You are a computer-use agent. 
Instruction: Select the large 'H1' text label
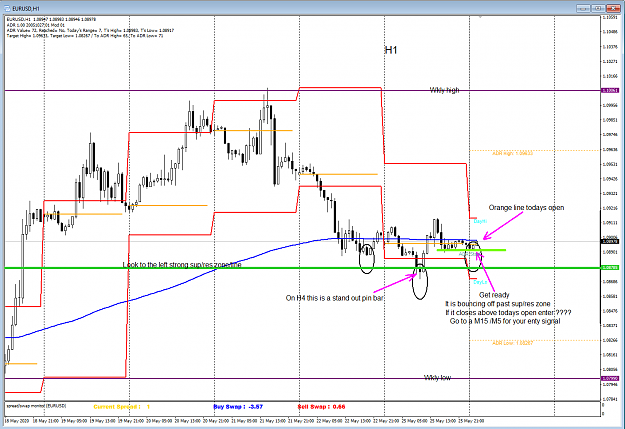pos(391,50)
